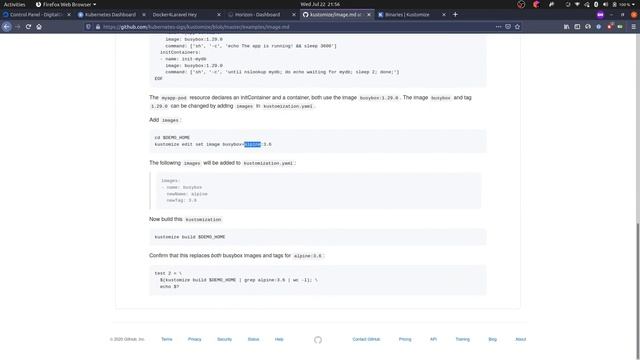The height and width of the screenshot is (360, 640).
Task: Click the forward navigation arrow
Action: pyautogui.click(x=18, y=27)
